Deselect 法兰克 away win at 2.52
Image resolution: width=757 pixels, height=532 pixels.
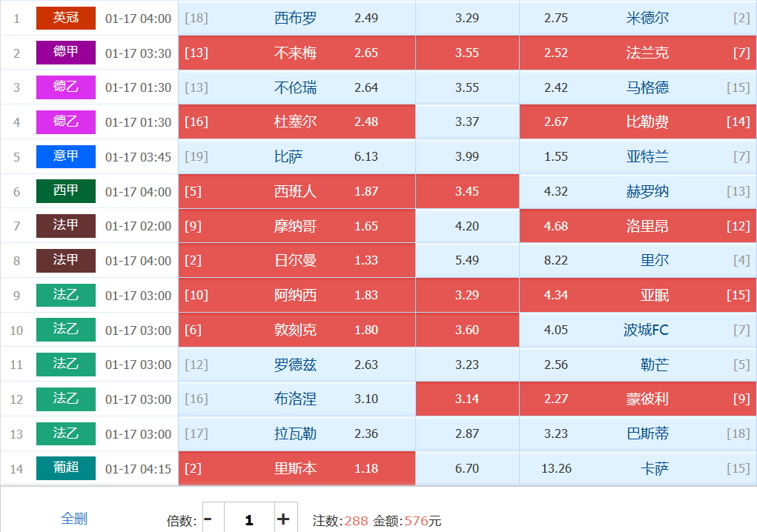[638, 53]
